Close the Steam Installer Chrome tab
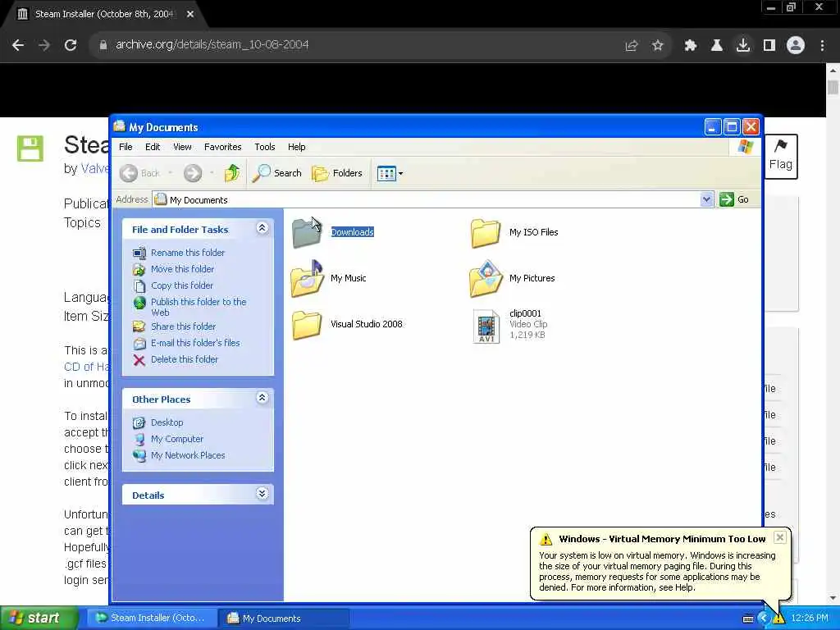 coord(190,14)
